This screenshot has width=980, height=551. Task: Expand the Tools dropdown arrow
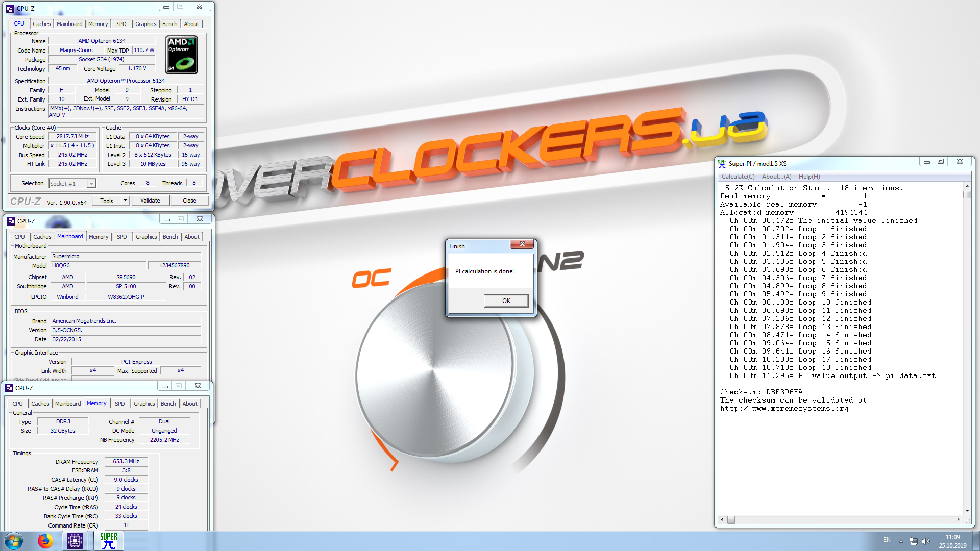tap(125, 201)
